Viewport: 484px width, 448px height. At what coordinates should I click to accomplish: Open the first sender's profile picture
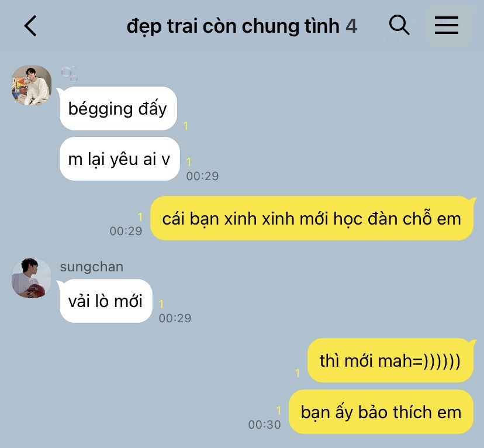point(32,85)
